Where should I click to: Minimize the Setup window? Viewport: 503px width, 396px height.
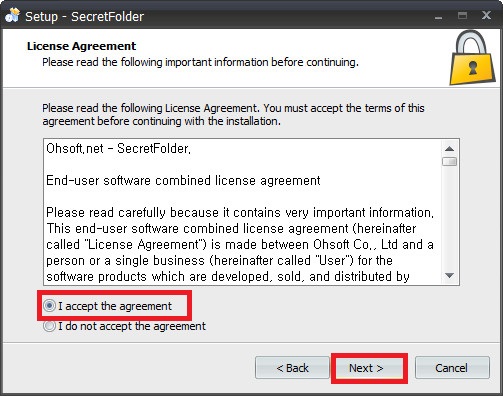click(439, 16)
